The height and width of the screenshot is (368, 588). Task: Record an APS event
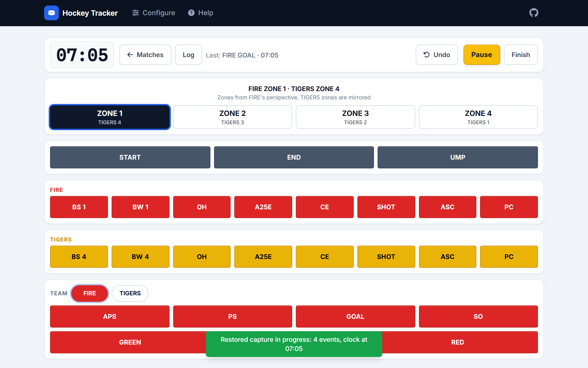coord(110,316)
